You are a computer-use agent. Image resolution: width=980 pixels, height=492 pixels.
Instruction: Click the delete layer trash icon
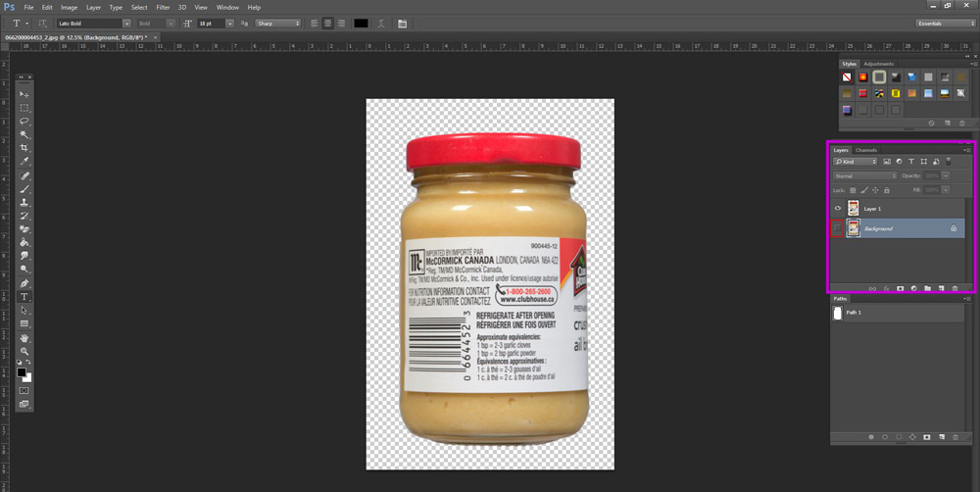pos(955,288)
